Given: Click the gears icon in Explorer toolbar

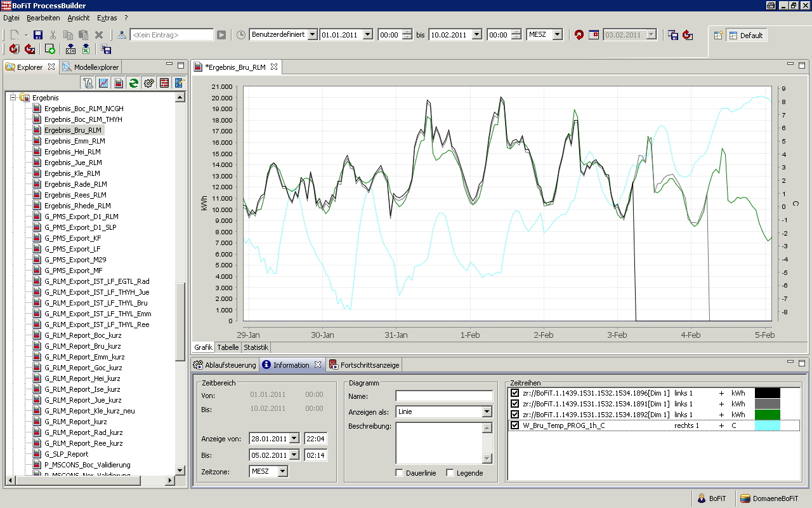Looking at the screenshot, I should pos(149,83).
